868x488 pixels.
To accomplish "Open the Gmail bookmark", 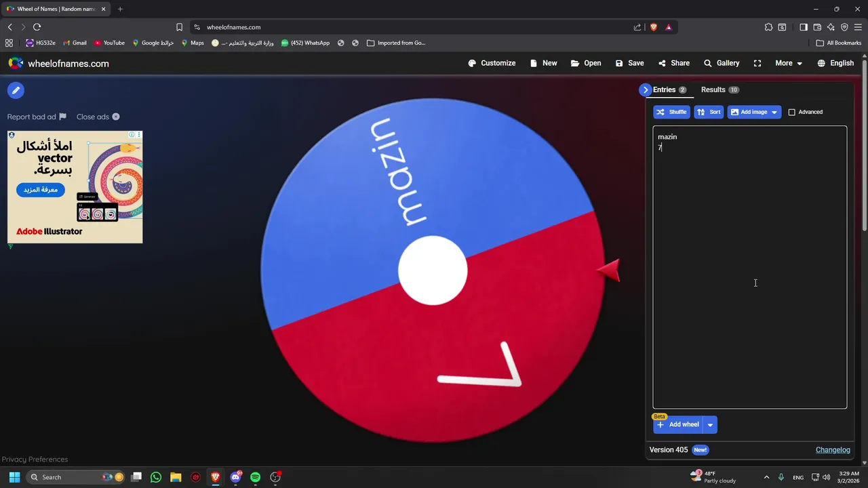I will [x=75, y=43].
